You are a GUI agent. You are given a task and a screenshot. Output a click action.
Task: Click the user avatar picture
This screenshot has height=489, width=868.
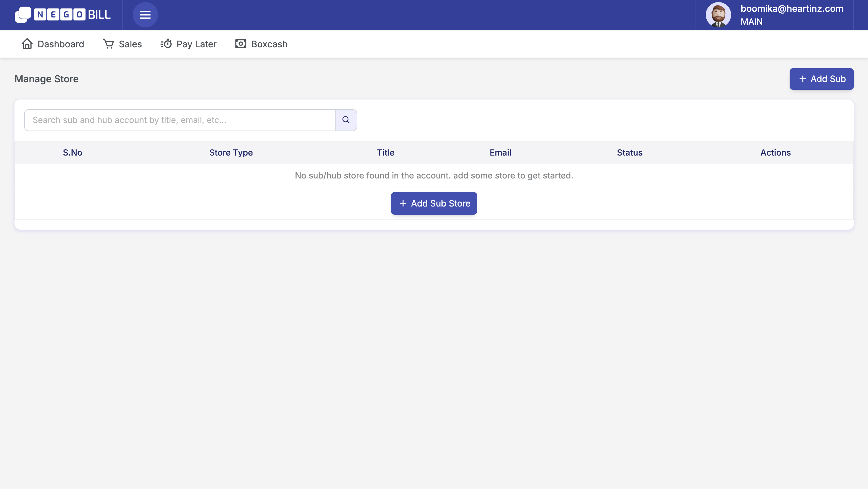pyautogui.click(x=718, y=15)
